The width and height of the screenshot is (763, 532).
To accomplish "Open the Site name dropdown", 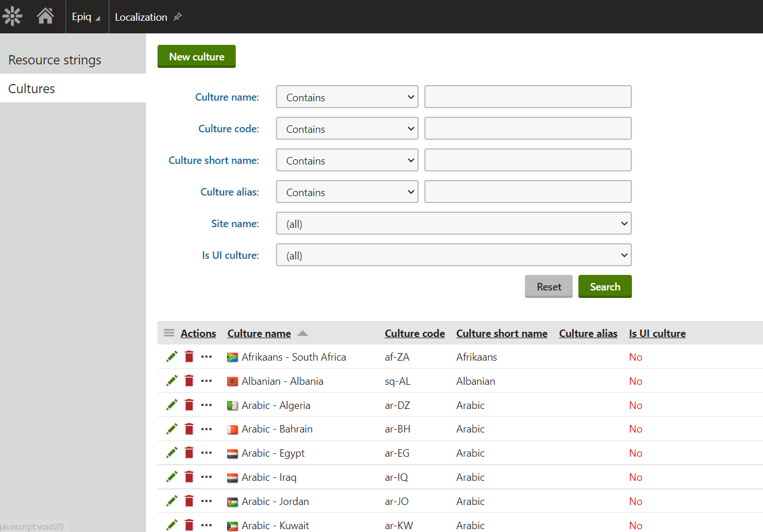I will tap(454, 223).
